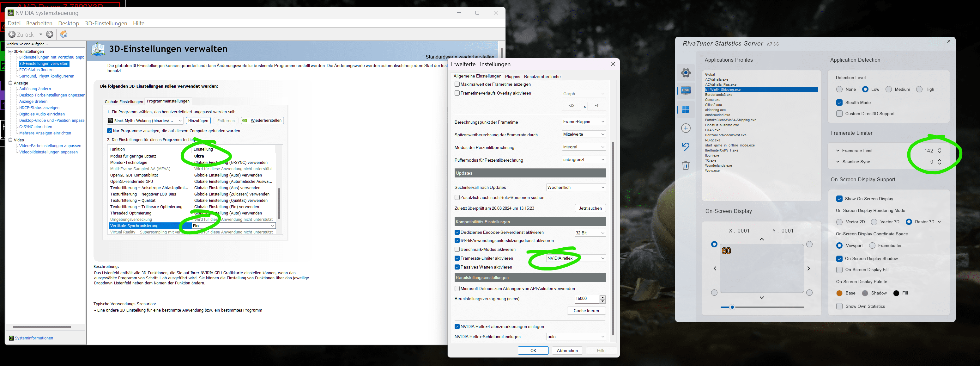Click RivaTuner reset undo arrow icon

click(686, 147)
